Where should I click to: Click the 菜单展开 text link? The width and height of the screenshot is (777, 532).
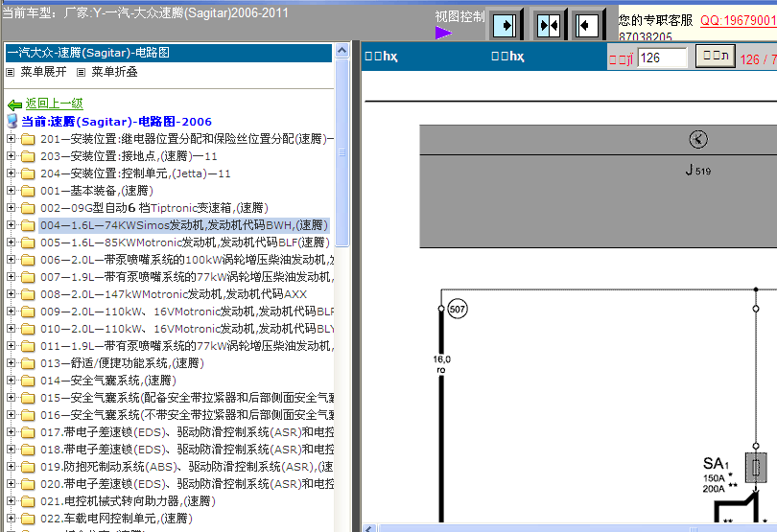[43, 72]
